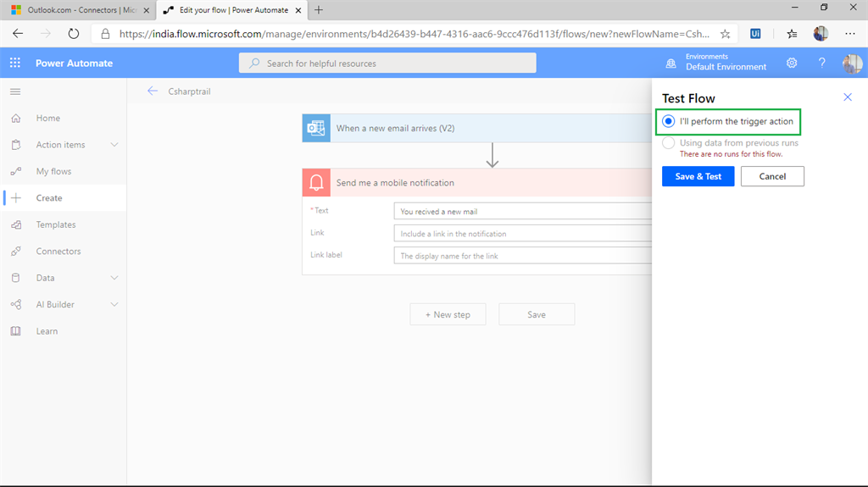Click the Search for helpful resources box
This screenshot has height=487, width=868.
tap(387, 63)
